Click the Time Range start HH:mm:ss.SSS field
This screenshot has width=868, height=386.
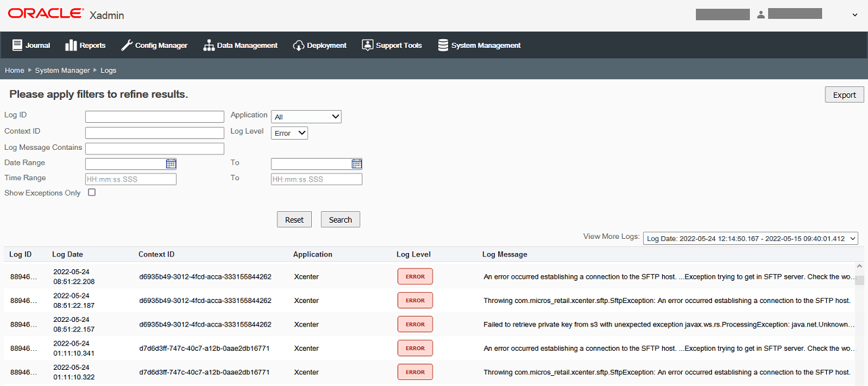(x=131, y=179)
